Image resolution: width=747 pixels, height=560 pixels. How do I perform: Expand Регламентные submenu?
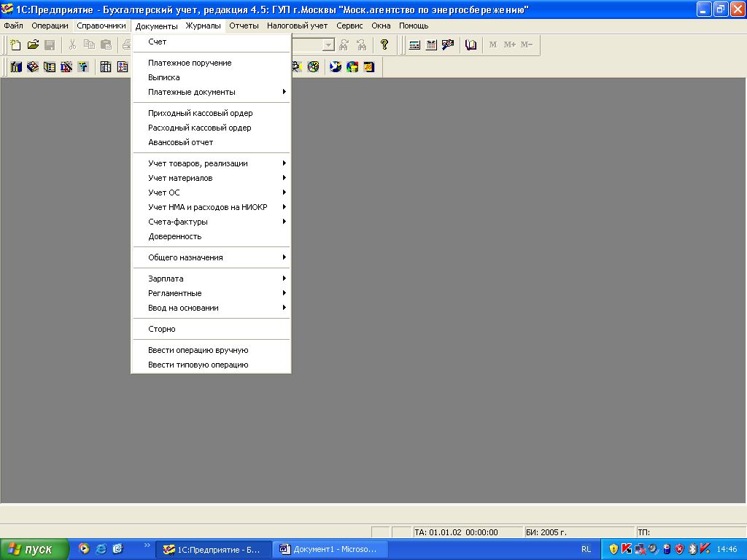tap(211, 293)
